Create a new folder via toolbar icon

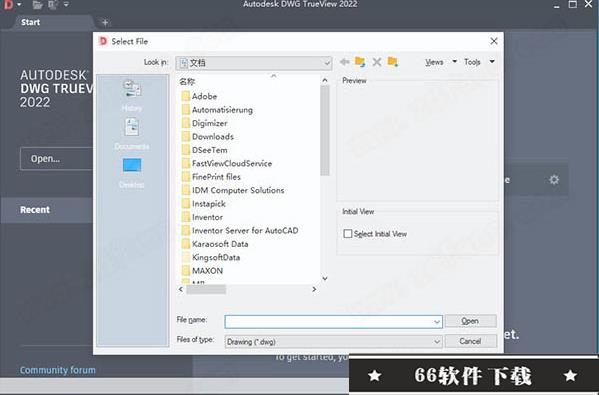point(393,62)
